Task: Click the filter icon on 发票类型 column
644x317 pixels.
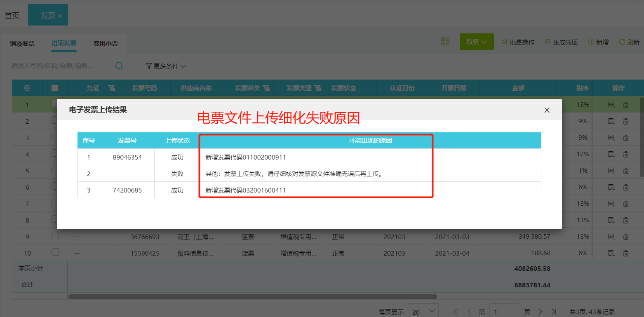Action: 317,88
